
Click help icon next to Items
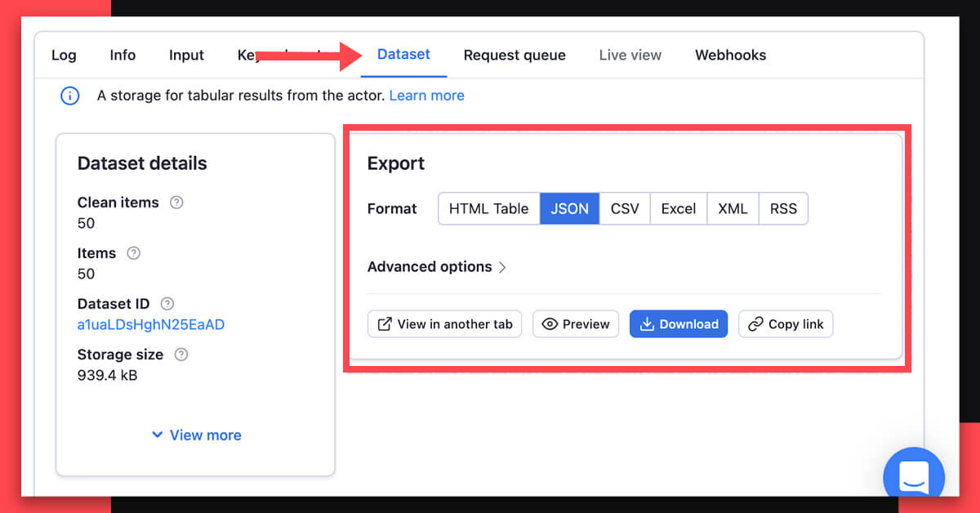(x=134, y=253)
